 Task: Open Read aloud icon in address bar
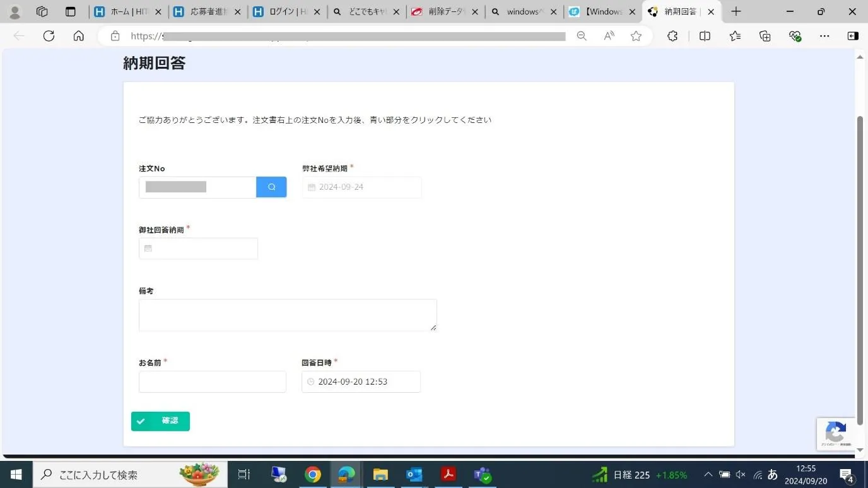click(x=609, y=36)
